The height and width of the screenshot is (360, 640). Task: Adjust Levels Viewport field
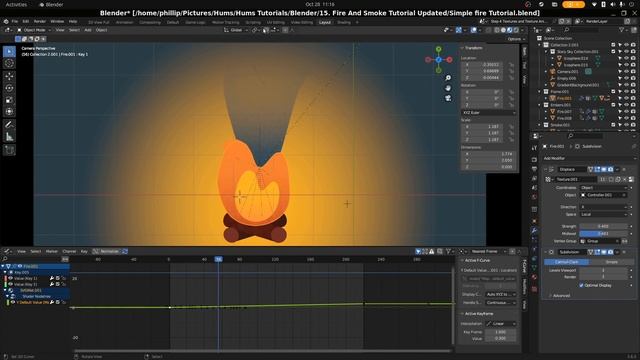[x=604, y=270]
